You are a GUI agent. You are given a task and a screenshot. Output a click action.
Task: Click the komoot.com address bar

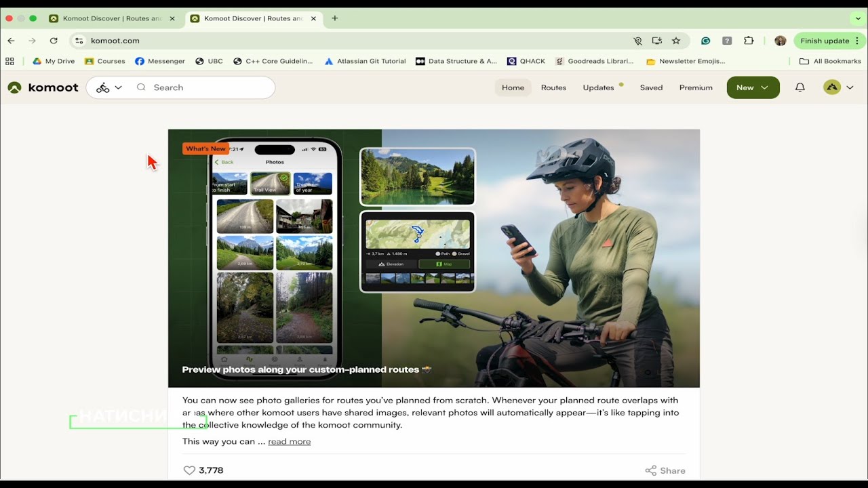click(353, 41)
